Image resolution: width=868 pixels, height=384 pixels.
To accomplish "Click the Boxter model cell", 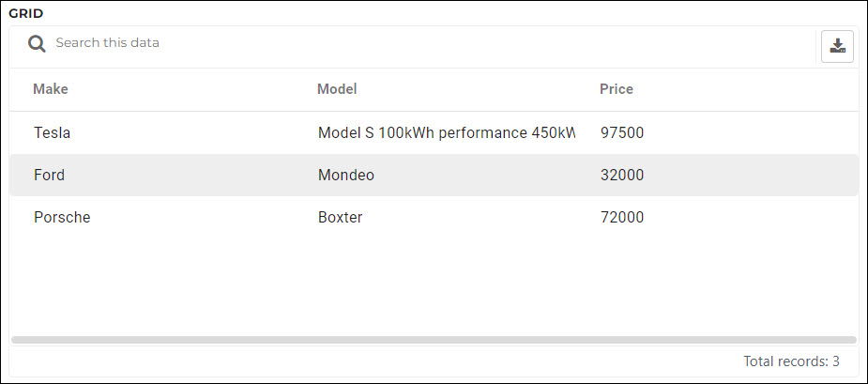I will click(340, 217).
